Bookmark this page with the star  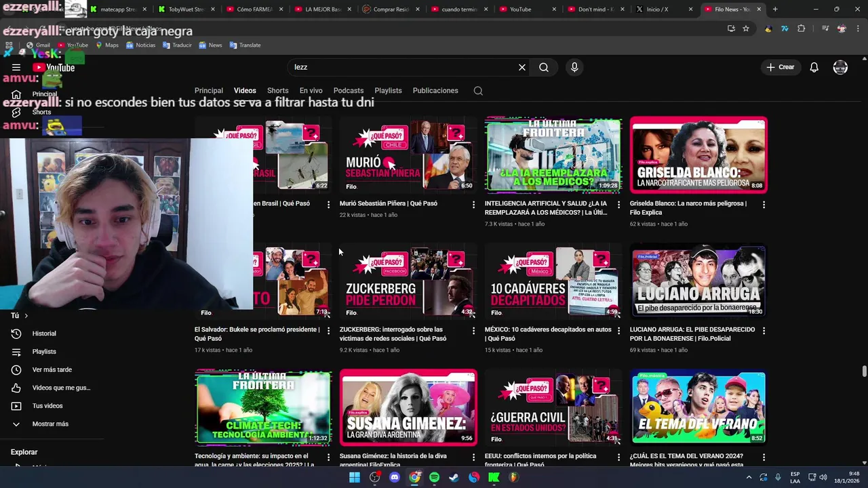pos(746,28)
